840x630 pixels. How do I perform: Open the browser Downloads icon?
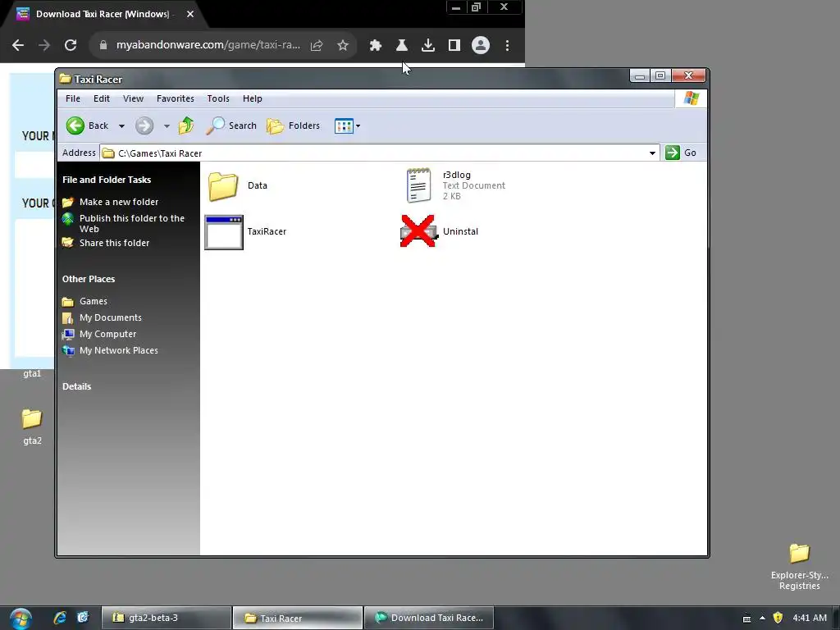pos(428,46)
